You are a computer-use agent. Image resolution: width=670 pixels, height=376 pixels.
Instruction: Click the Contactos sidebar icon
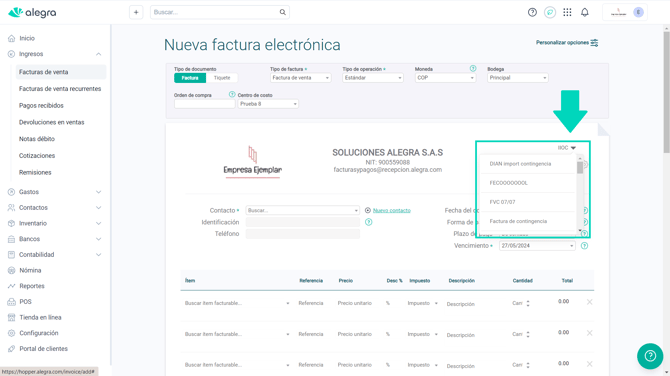click(12, 208)
